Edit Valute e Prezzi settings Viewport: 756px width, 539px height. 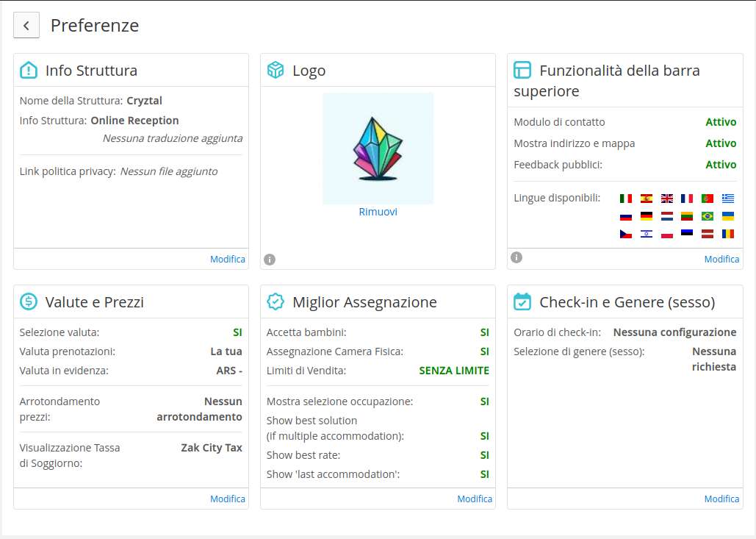pos(228,499)
